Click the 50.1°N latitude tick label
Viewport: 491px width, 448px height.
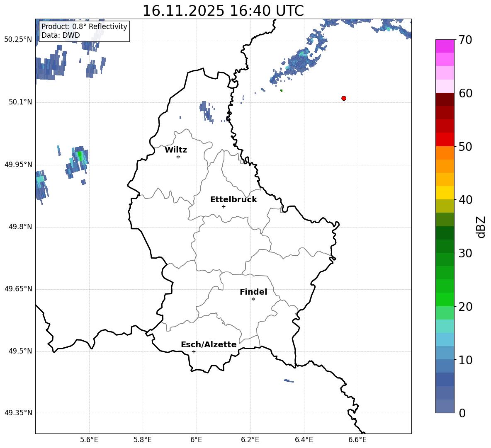(x=20, y=102)
